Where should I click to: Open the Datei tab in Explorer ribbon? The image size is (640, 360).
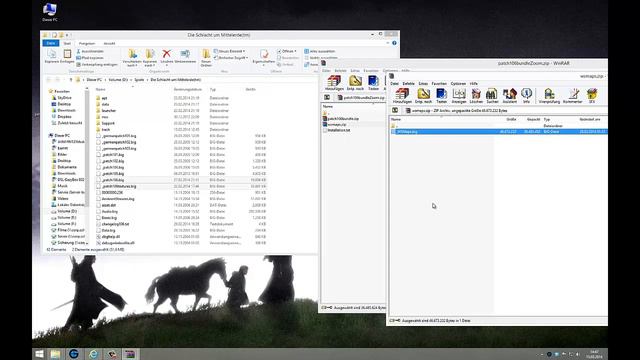(x=51, y=43)
